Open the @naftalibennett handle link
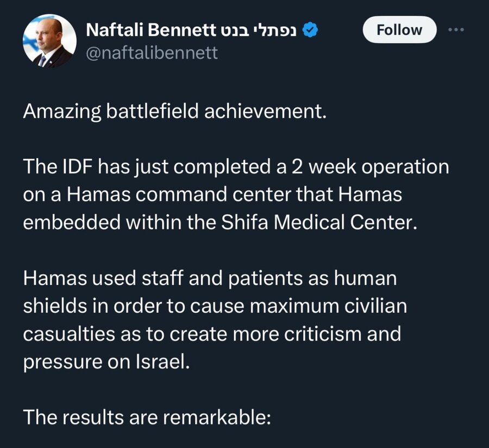 [152, 52]
